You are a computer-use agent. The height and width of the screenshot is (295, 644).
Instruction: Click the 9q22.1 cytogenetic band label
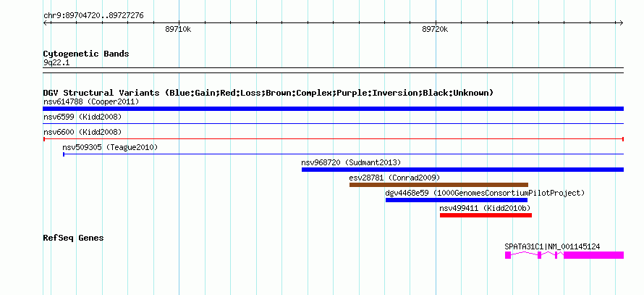(56, 62)
